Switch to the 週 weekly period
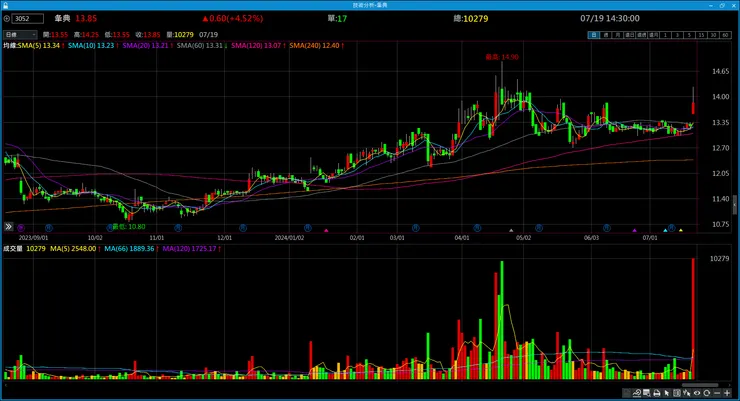Image resolution: width=740 pixels, height=401 pixels. coord(606,35)
